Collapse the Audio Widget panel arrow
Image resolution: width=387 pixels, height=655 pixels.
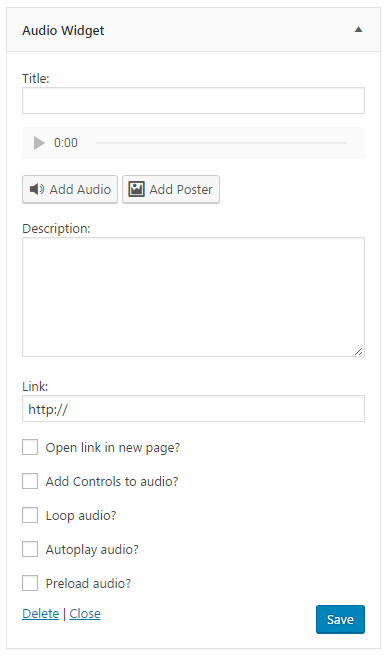pyautogui.click(x=358, y=29)
